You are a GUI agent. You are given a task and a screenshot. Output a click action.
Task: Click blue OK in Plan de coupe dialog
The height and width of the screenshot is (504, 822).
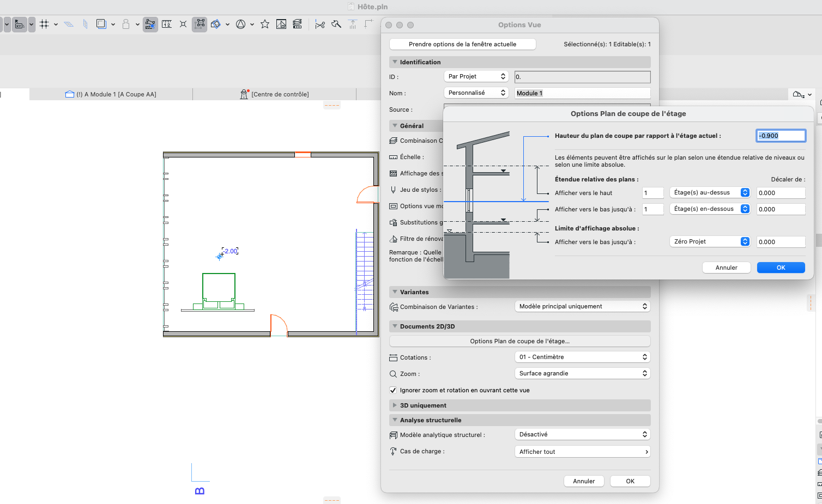click(781, 268)
